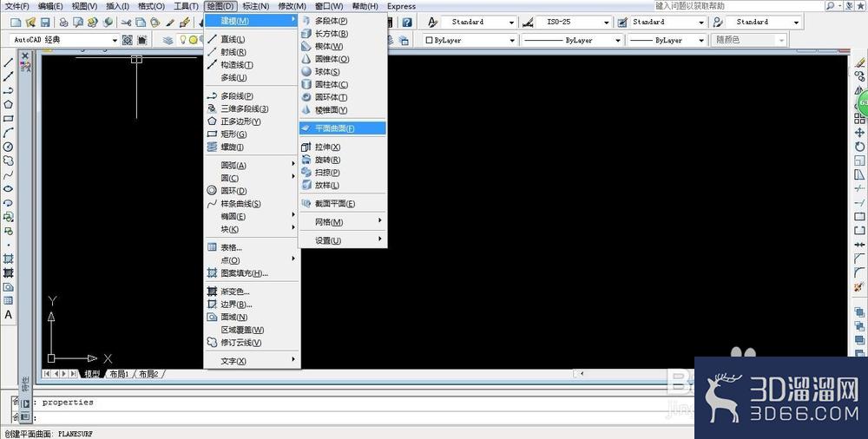The width and height of the screenshot is (868, 439).
Task: Select the Multiline Text tool in left toolbar
Action: (x=8, y=314)
